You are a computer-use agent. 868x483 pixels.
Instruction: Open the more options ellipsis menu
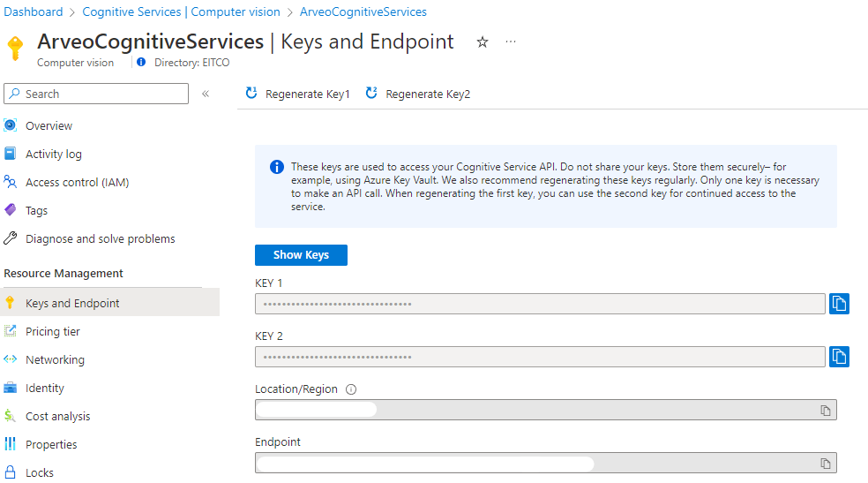[x=511, y=42]
